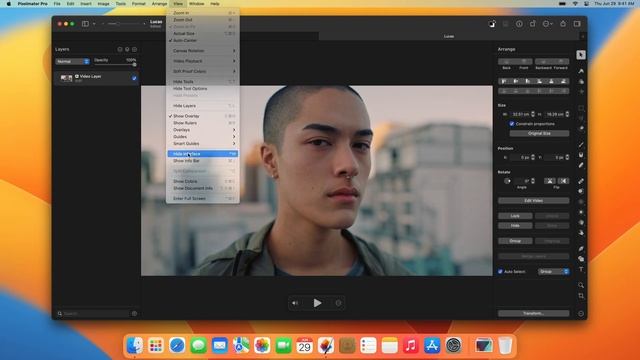This screenshot has width=640, height=360.
Task: Open the Normal blend mode dropdown
Action: 72,61
